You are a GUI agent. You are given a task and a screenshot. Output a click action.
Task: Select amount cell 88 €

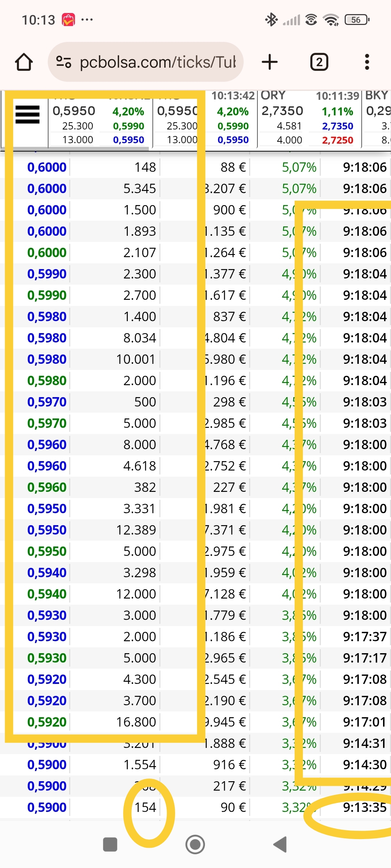233,167
